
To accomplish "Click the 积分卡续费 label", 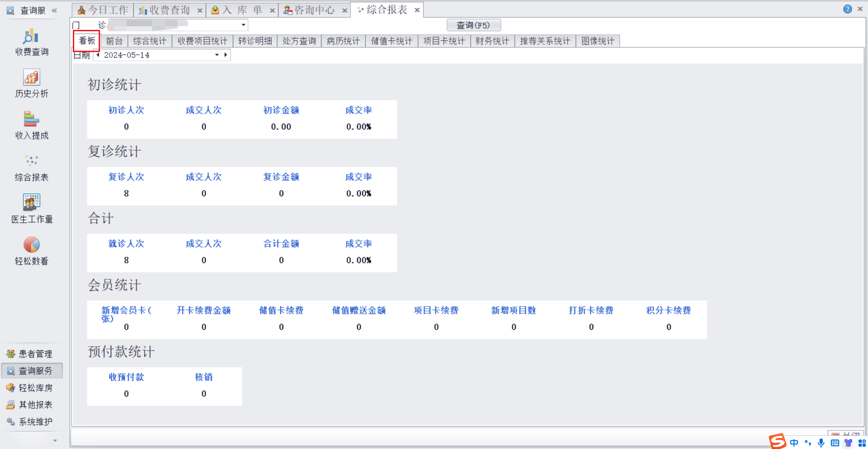I will click(x=668, y=310).
